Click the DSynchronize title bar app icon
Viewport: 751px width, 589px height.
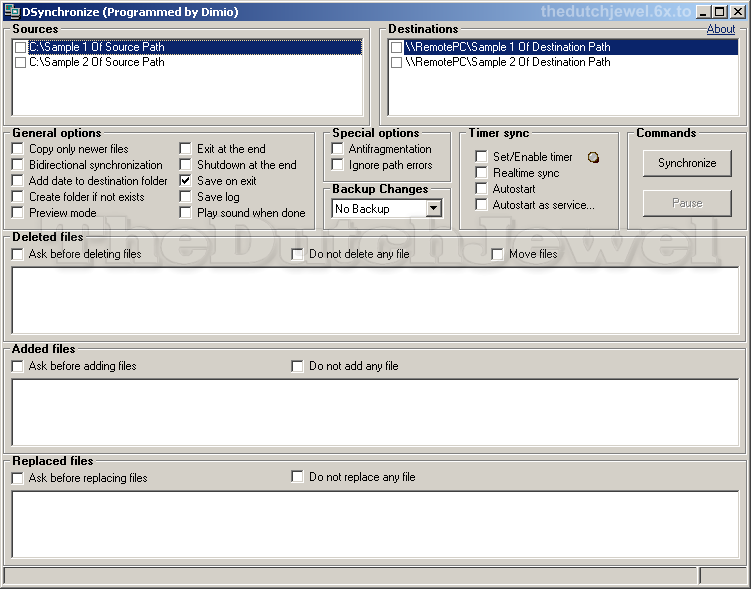tap(12, 11)
